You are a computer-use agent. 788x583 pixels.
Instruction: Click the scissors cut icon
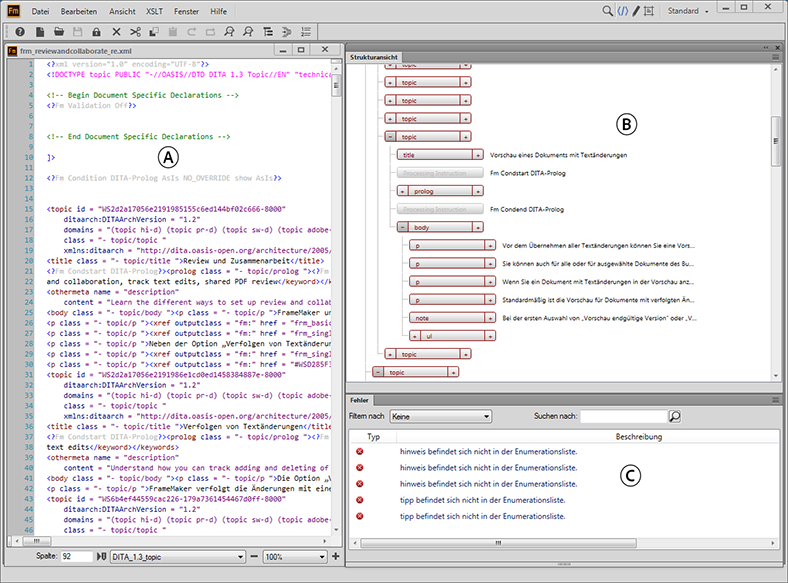point(133,32)
